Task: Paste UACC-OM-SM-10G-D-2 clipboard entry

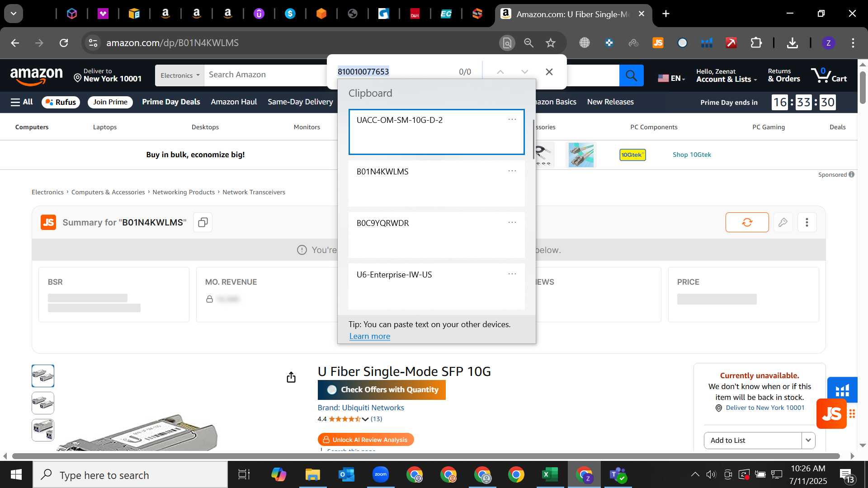Action: (x=436, y=132)
